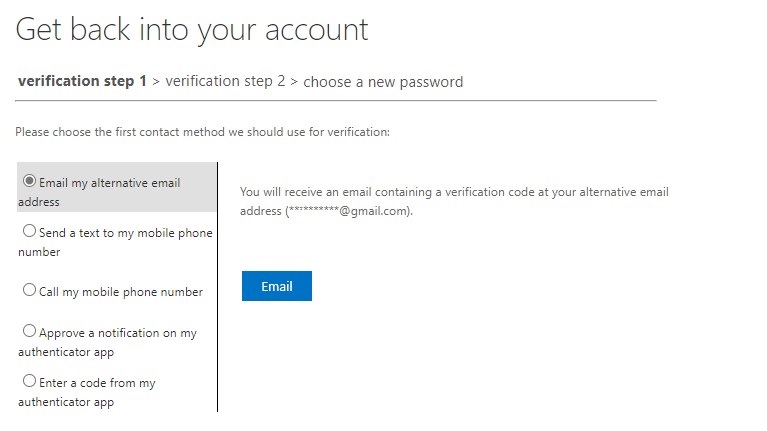Click the 'Please choose the first contact method' instruction

pyautogui.click(x=202, y=132)
